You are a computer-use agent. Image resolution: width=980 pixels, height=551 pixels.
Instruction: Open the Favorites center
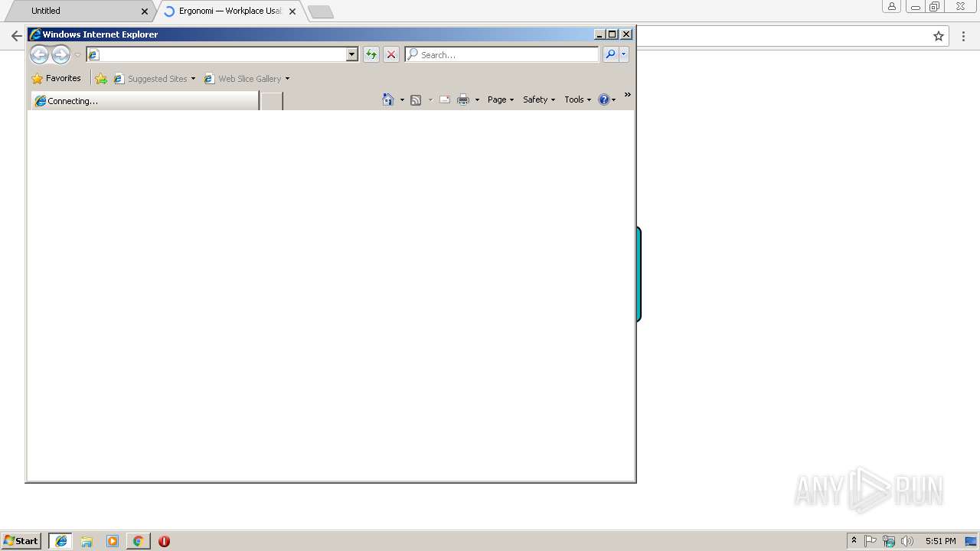point(57,78)
